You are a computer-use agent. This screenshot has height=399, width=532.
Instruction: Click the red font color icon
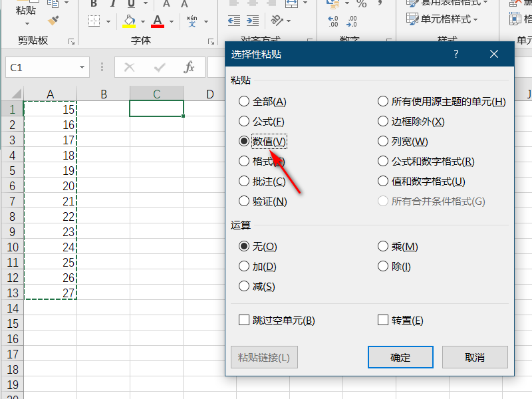(x=157, y=21)
